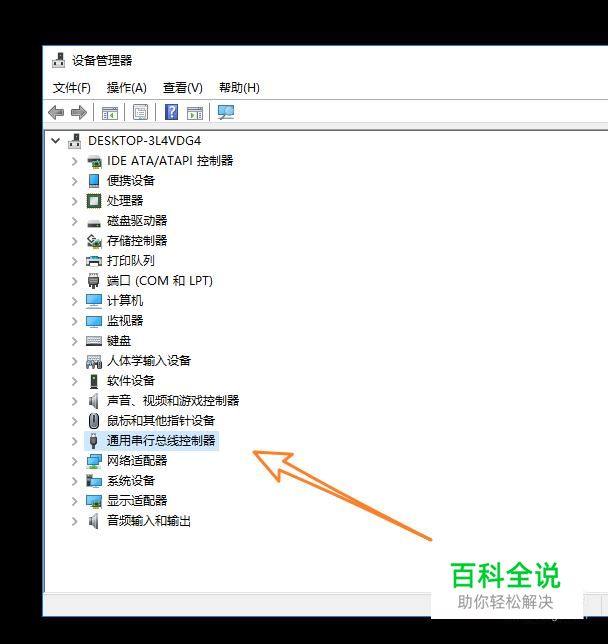Viewport: 608px width, 644px height.
Task: Select the 鼠标和其他指针设备 row text
Action: [x=161, y=421]
